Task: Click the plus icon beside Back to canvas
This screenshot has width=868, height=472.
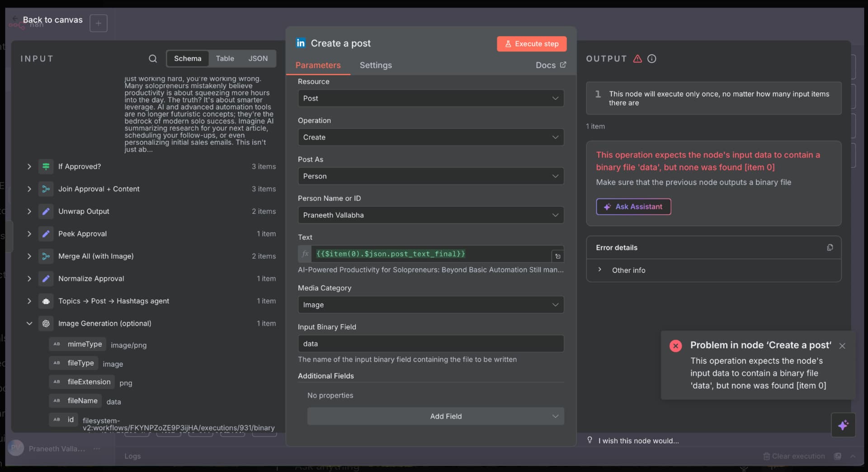Action: click(99, 23)
